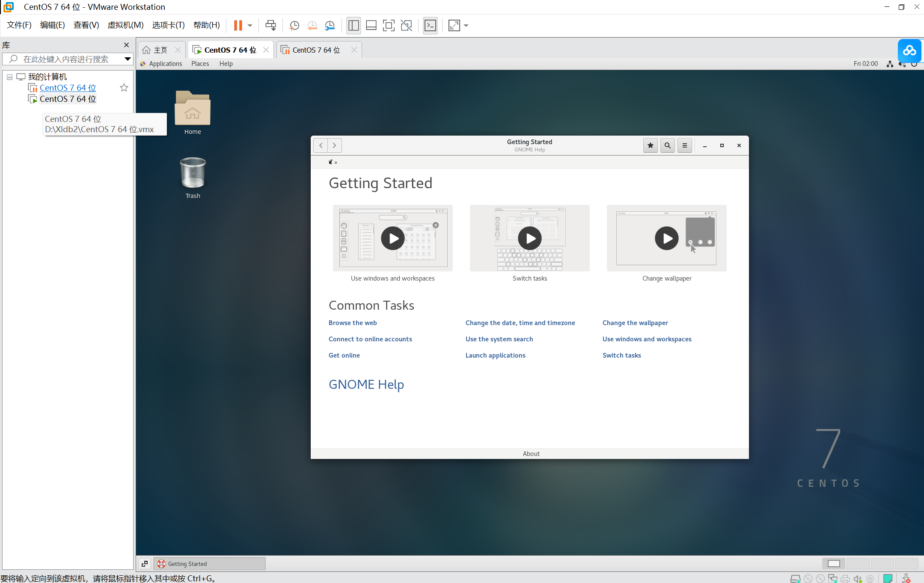
Task: Click the search magnifier in GNOME Help
Action: click(667, 145)
